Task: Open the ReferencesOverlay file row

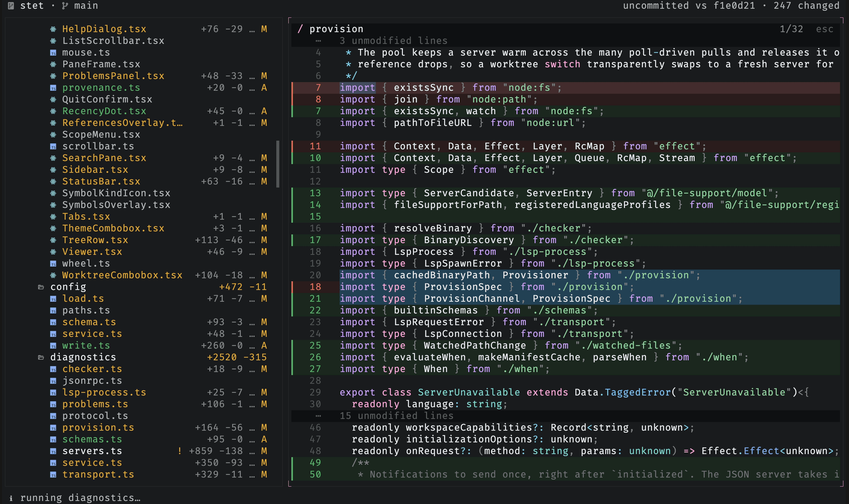Action: point(122,123)
